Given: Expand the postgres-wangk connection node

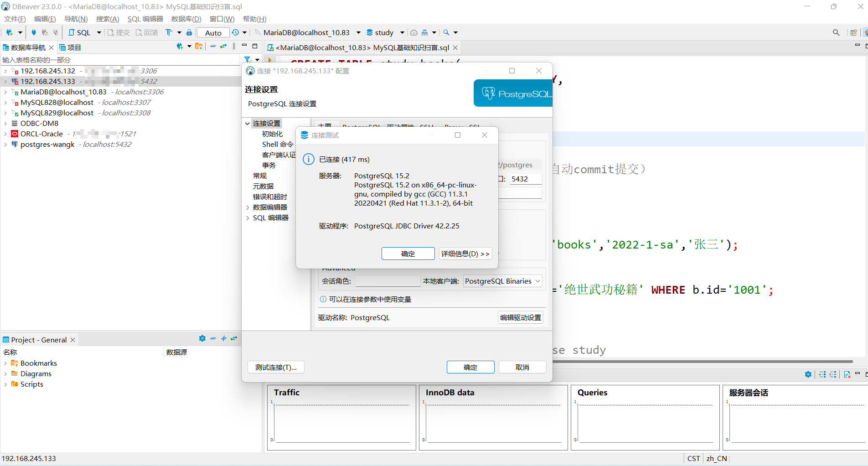Looking at the screenshot, I should (5, 145).
